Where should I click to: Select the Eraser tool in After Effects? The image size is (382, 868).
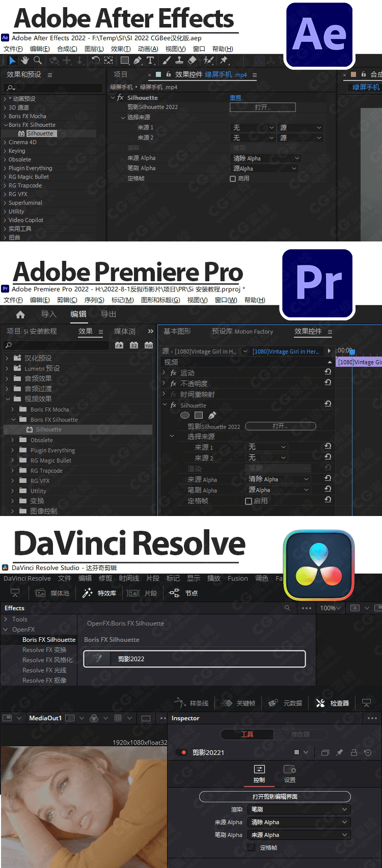(192, 61)
